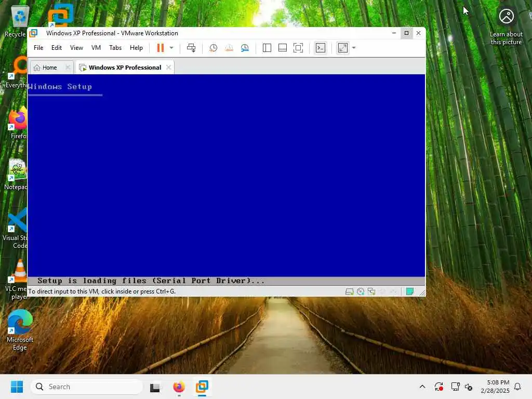Open Firefox from the taskbar
The image size is (532, 399).
tap(179, 387)
